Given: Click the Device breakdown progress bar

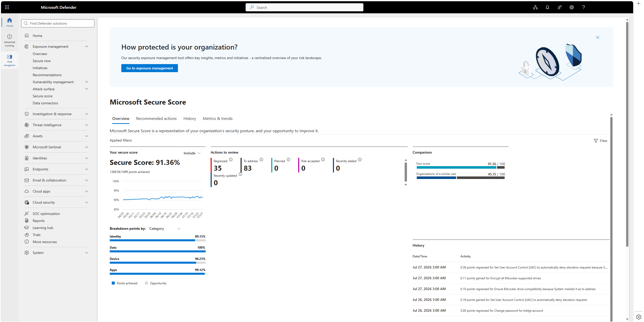Looking at the screenshot, I should (x=158, y=263).
